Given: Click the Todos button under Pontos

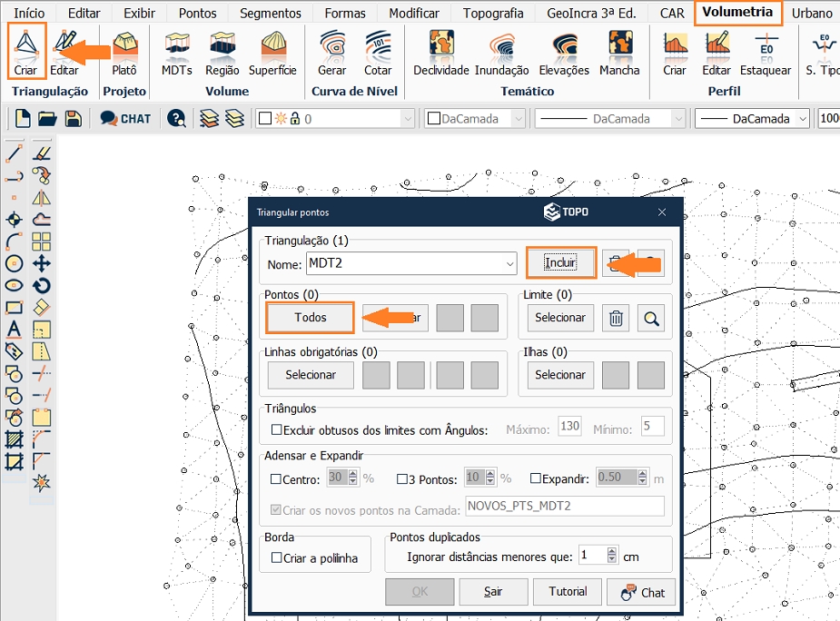Looking at the screenshot, I should pyautogui.click(x=310, y=318).
